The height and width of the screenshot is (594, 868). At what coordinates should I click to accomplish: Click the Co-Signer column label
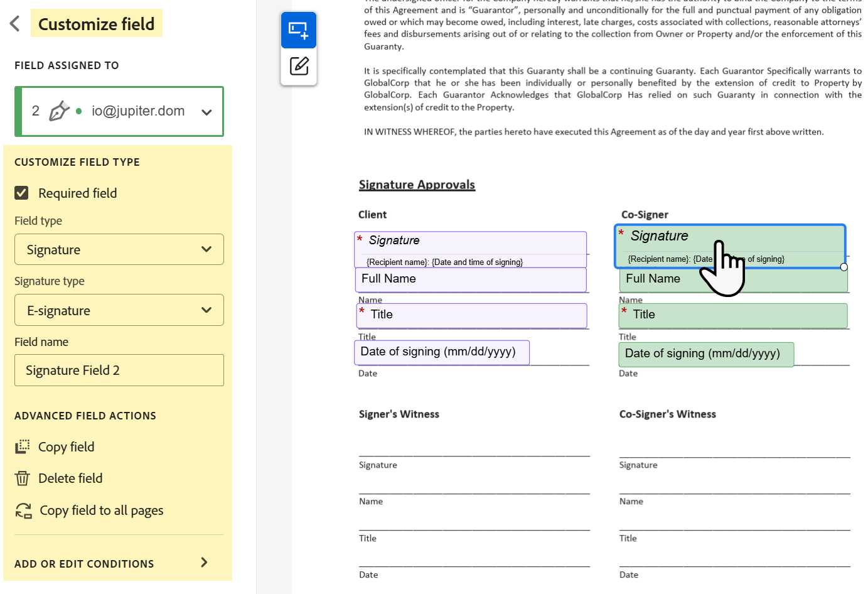[x=645, y=215]
